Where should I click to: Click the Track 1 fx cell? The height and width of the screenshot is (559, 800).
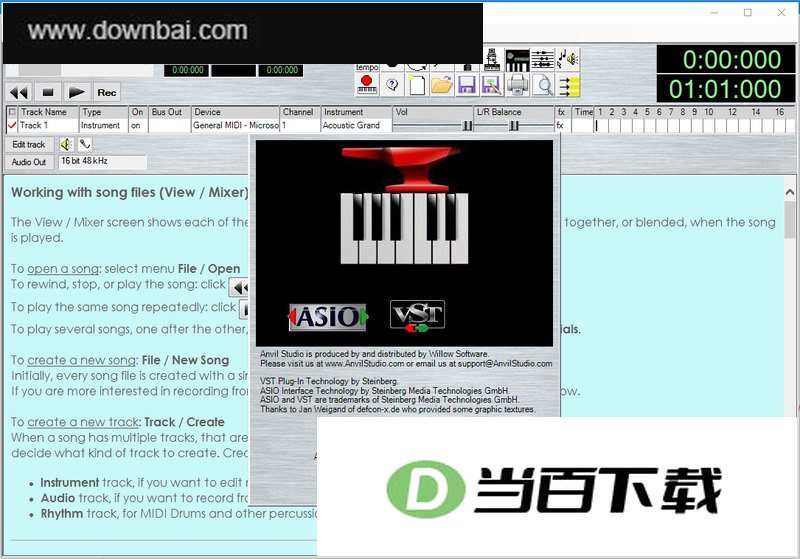tap(563, 125)
